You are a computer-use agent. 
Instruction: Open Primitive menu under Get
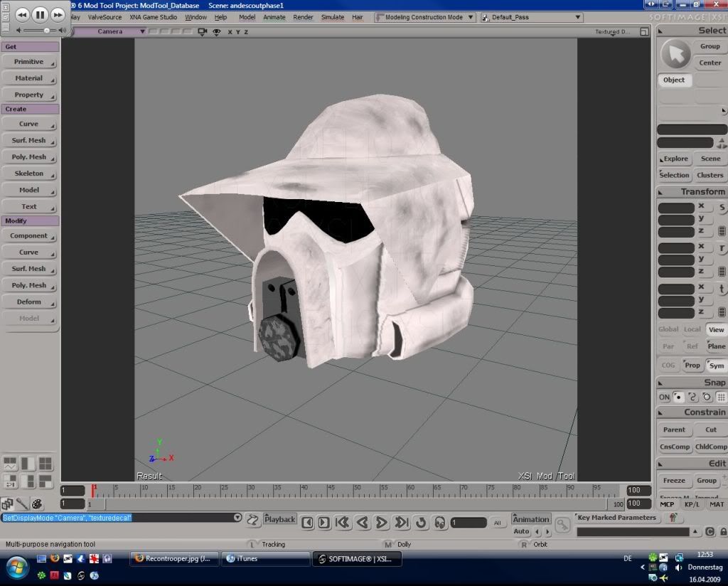pyautogui.click(x=29, y=62)
